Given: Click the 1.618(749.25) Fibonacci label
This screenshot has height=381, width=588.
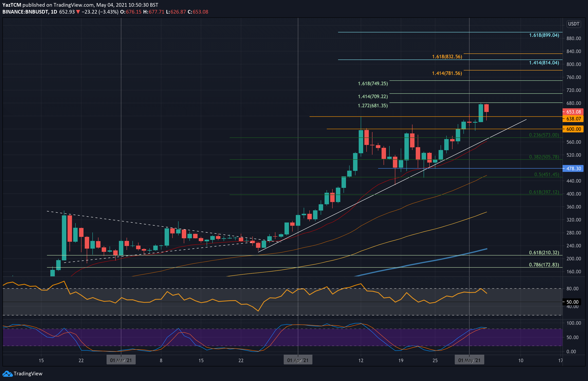Looking at the screenshot, I should [x=373, y=84].
